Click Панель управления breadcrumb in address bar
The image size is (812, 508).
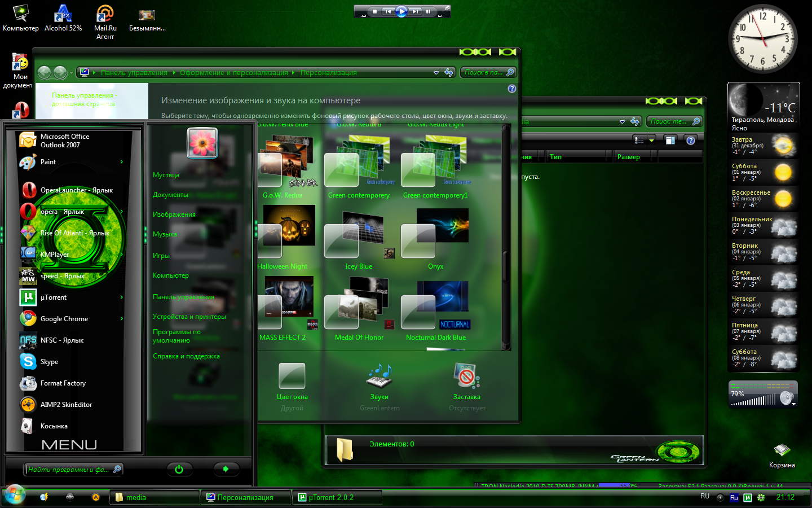(134, 72)
